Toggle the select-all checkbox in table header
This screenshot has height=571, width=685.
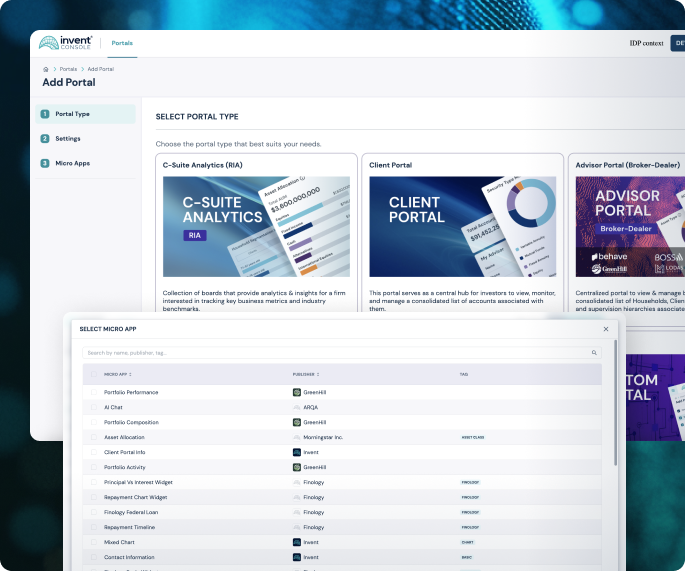[93, 374]
